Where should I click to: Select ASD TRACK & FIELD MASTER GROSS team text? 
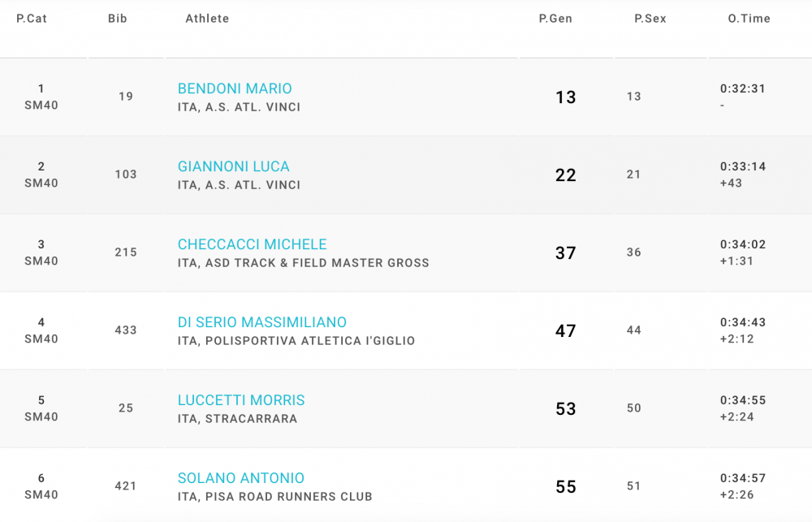[x=317, y=263]
